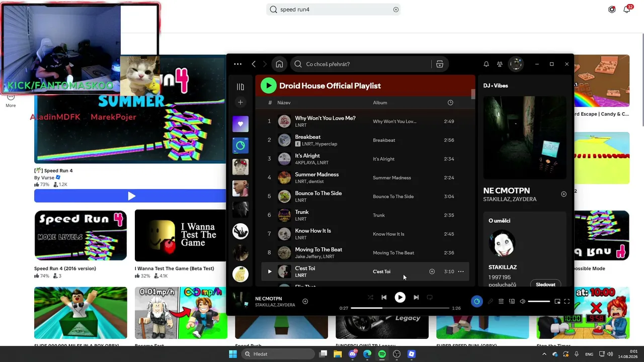Open the Robux icon in Roblox header
Screen dimensions: 644x362
click(x=612, y=10)
